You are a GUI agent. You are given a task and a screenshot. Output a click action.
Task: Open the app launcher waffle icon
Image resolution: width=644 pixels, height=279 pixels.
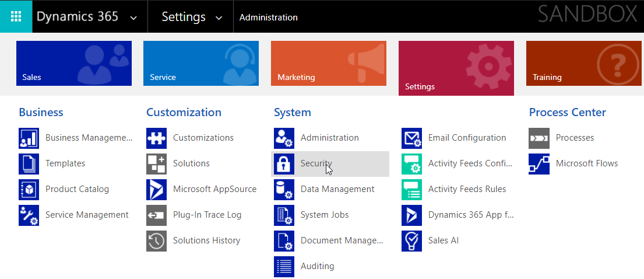tap(16, 16)
